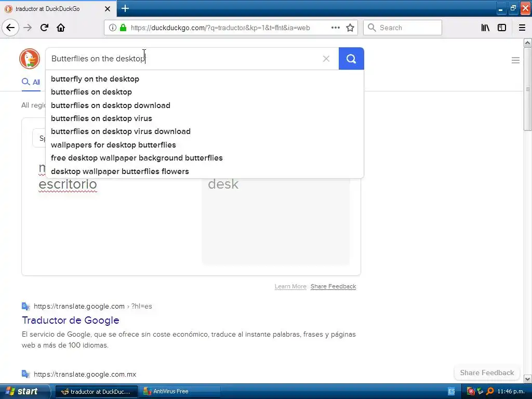Open the Traductor de Google result
Screen dimensions: 532x399
pyautogui.click(x=71, y=320)
